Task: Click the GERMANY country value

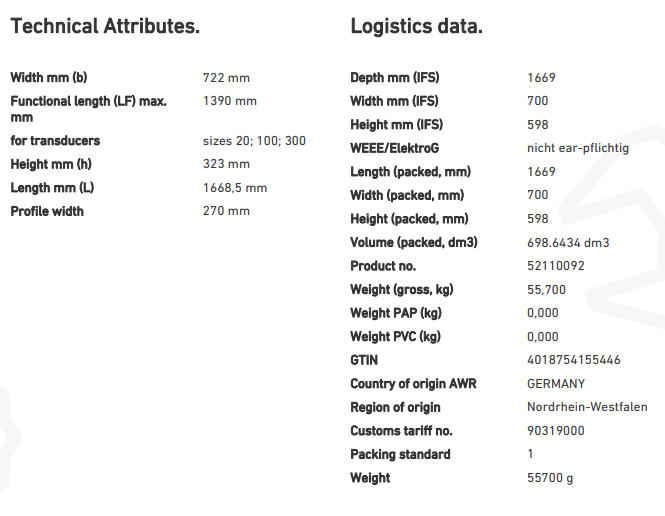Action: [x=556, y=384]
